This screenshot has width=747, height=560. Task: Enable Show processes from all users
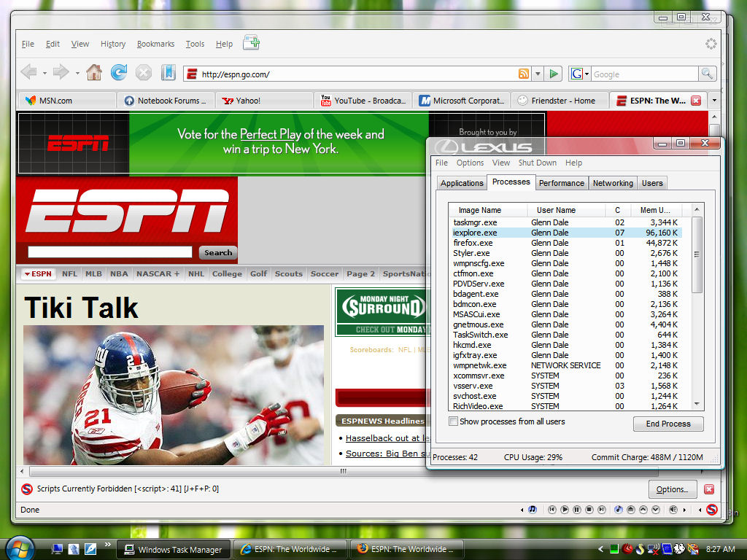(454, 421)
